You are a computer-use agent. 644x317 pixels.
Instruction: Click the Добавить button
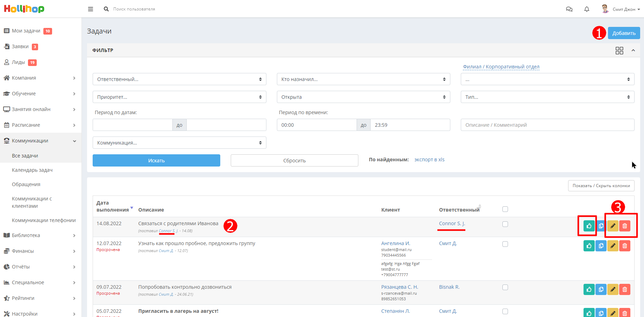coord(624,33)
